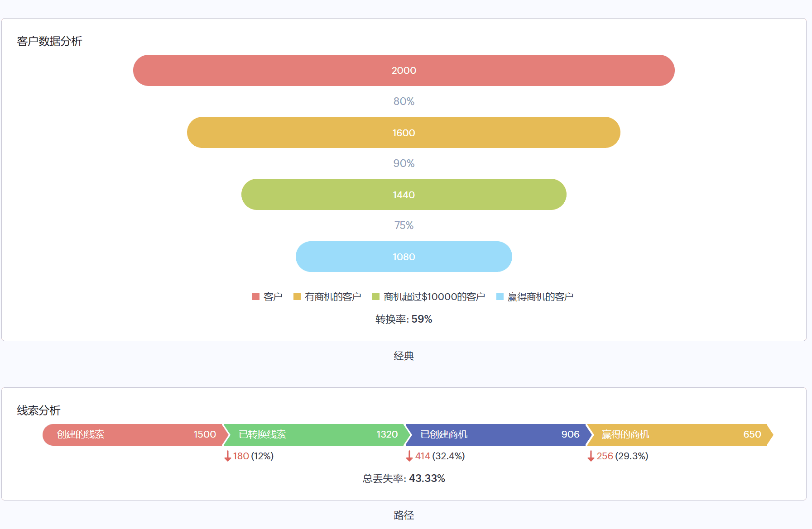Toggle the green 商机超过$10000的客户 legend swatch
The width and height of the screenshot is (812, 529).
[x=376, y=296]
